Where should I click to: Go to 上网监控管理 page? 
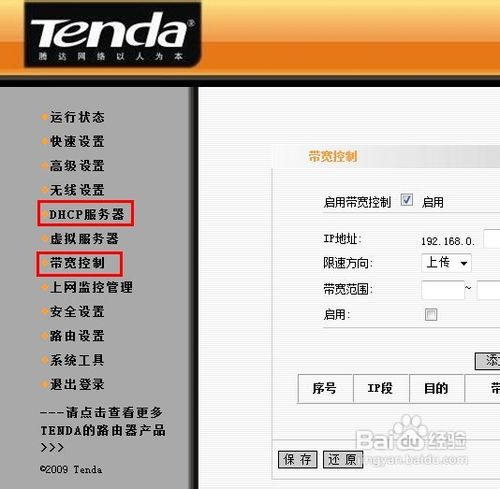pyautogui.click(x=91, y=287)
